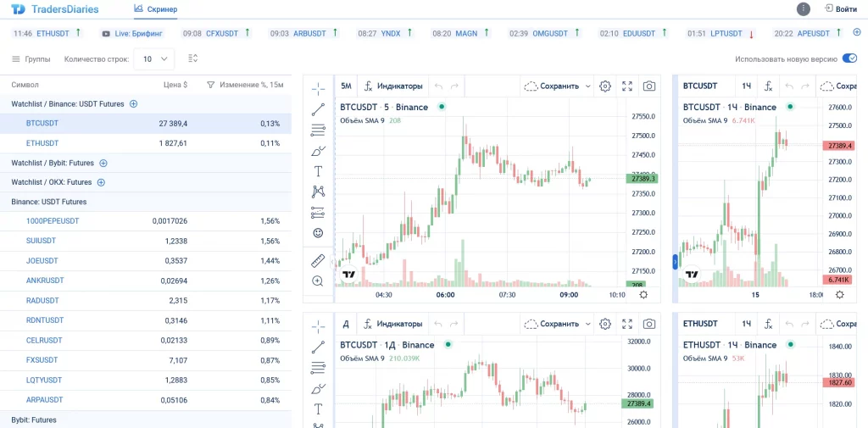Add a symbol to the Binance USDT Futures watchlist
The height and width of the screenshot is (428, 868).
click(133, 103)
